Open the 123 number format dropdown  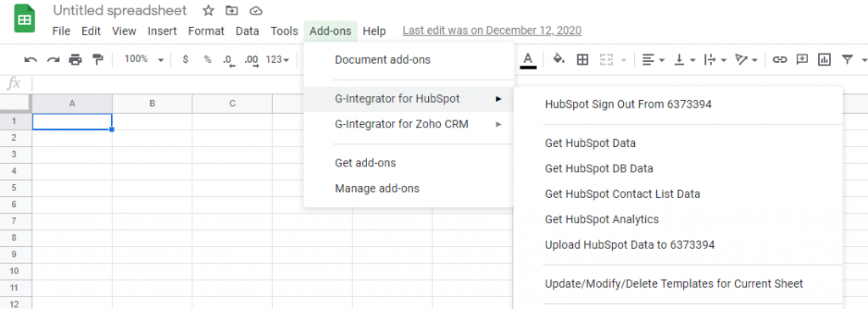click(x=277, y=59)
